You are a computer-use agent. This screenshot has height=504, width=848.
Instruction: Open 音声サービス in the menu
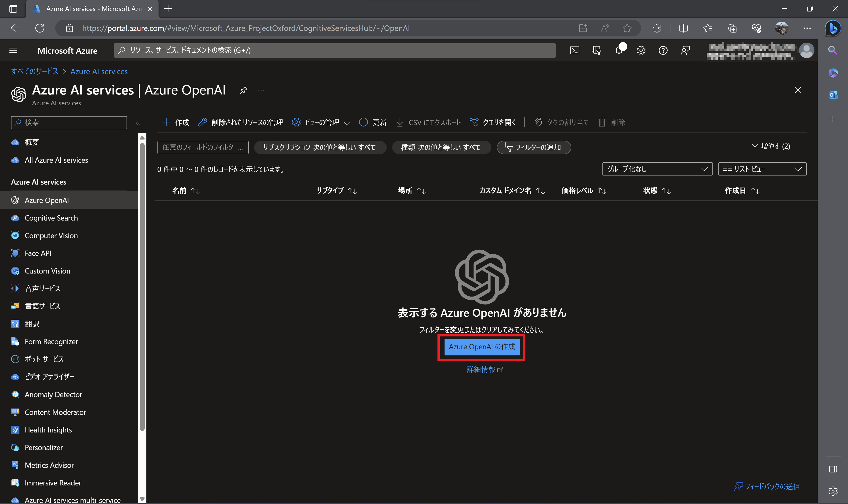pyautogui.click(x=69, y=288)
